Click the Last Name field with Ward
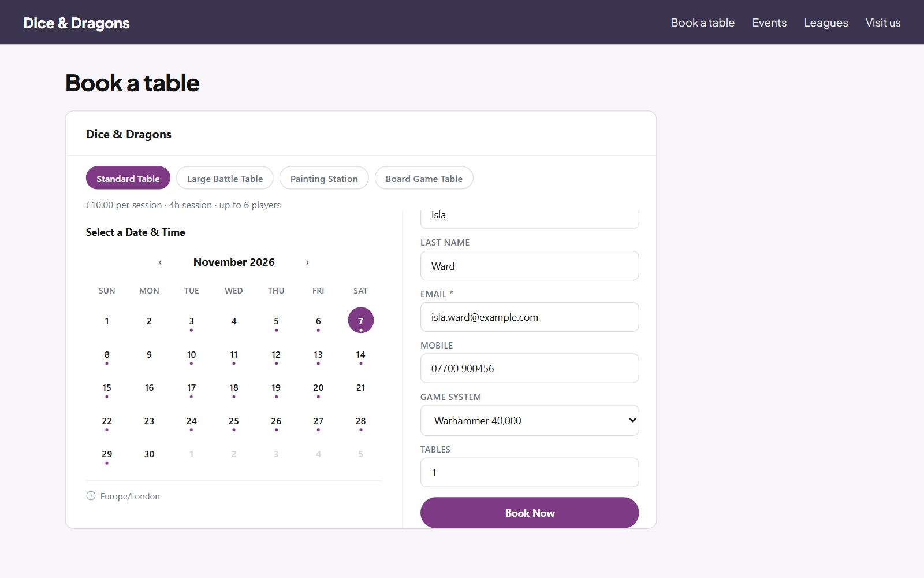The height and width of the screenshot is (578, 924). [x=530, y=266]
